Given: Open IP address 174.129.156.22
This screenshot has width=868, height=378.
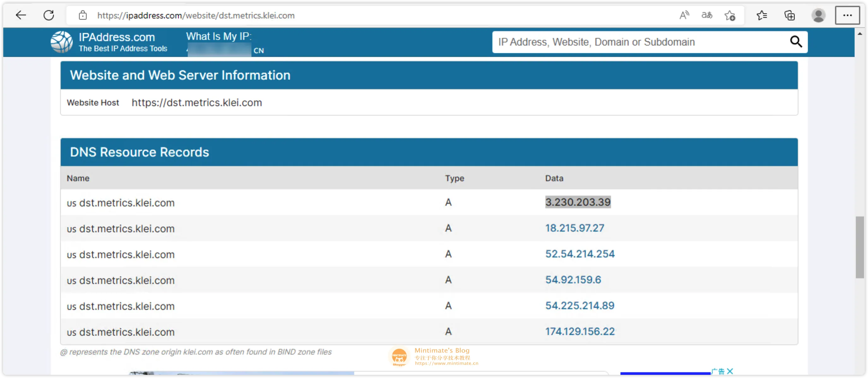Looking at the screenshot, I should [580, 332].
